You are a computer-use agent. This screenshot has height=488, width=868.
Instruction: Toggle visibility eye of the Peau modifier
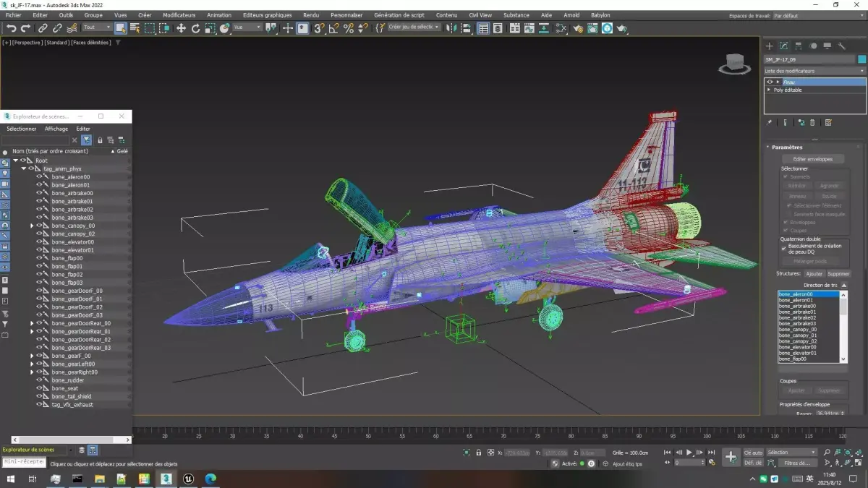point(770,82)
